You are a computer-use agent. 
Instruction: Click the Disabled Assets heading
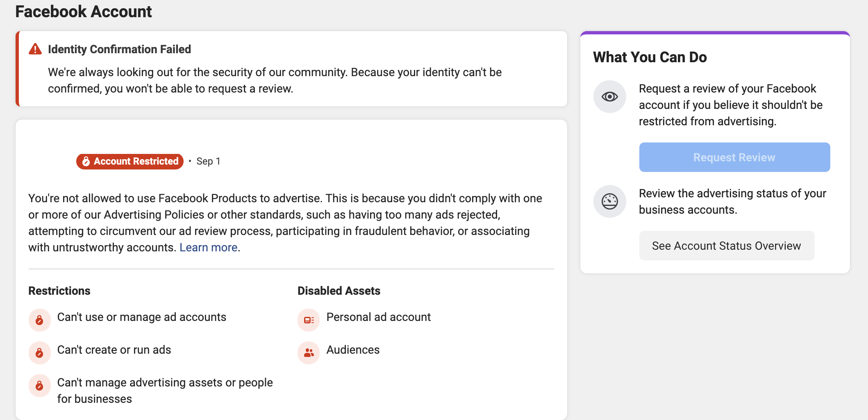[339, 291]
